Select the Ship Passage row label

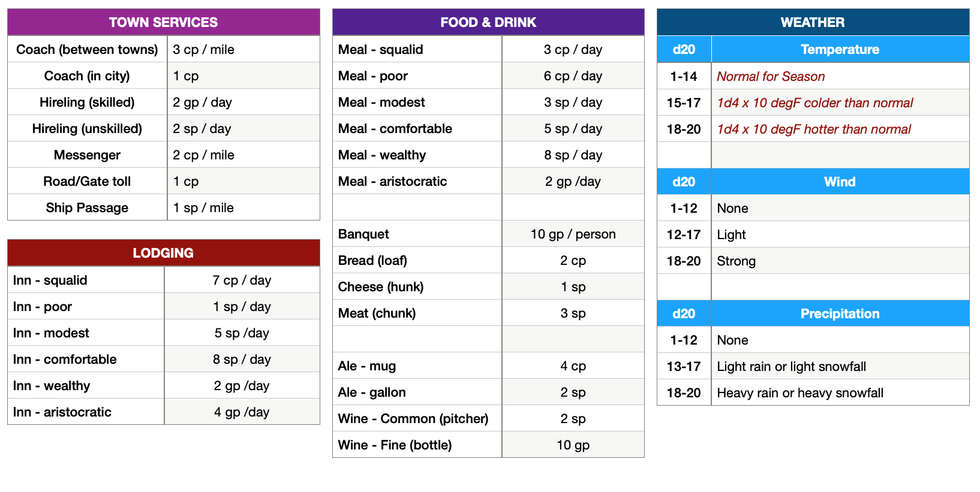tap(87, 208)
